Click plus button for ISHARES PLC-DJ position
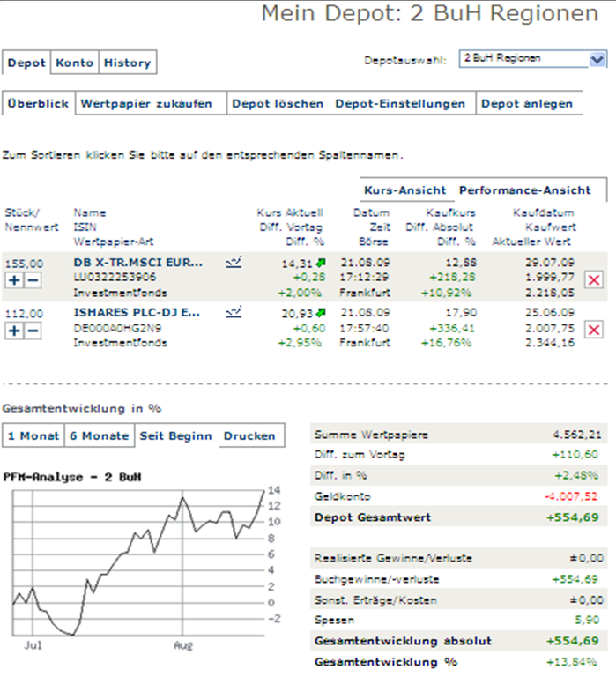Image resolution: width=616 pixels, height=677 pixels. [14, 331]
